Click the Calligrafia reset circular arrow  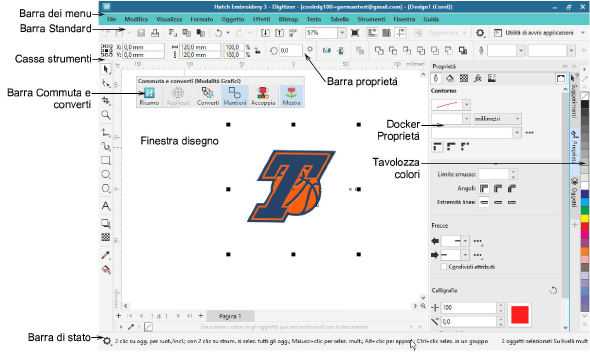point(553,290)
